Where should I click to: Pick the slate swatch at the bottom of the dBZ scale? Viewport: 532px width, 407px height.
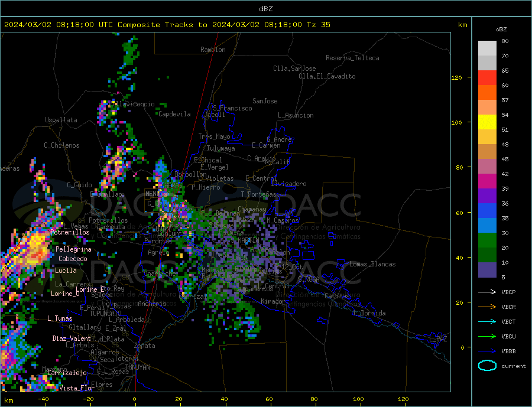(487, 270)
